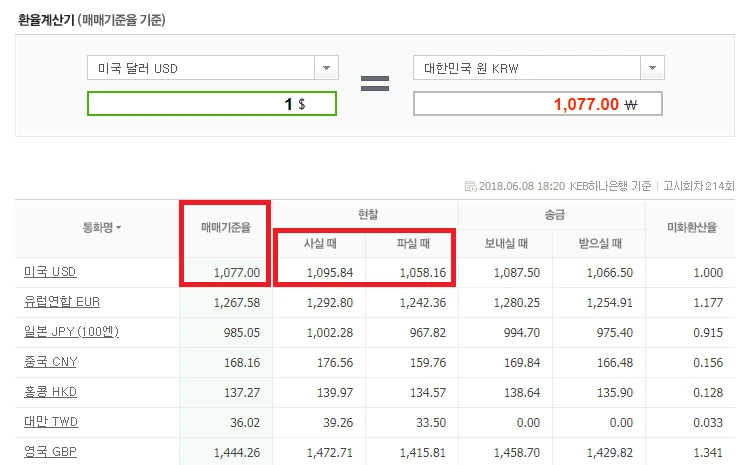Select USD cash sell value 1,058.16
Screen dimensions: 747x465
pos(423,273)
